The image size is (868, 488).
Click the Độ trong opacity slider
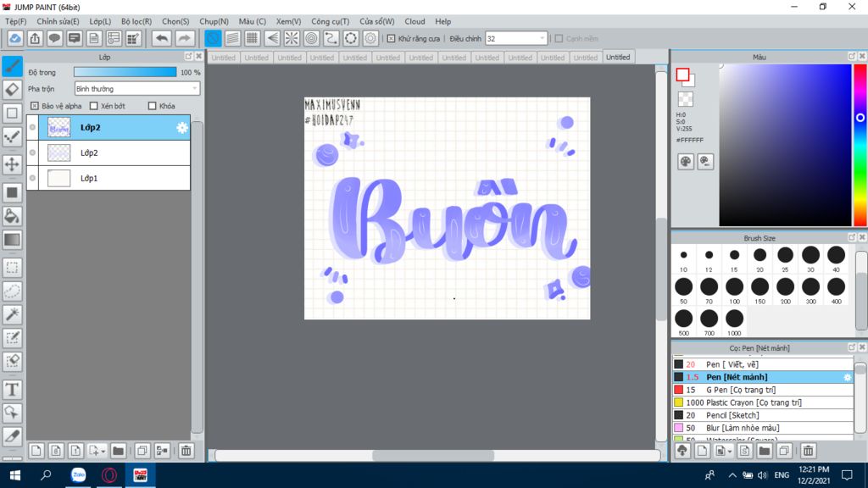click(x=125, y=72)
